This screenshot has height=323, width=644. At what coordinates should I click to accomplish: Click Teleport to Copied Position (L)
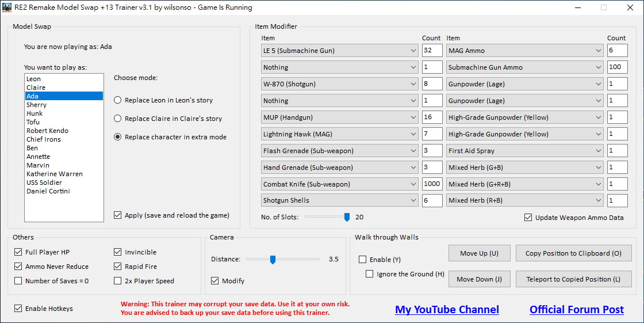573,279
